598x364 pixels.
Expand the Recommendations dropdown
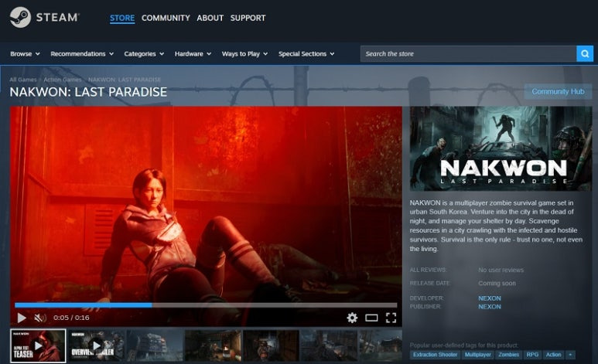(82, 54)
